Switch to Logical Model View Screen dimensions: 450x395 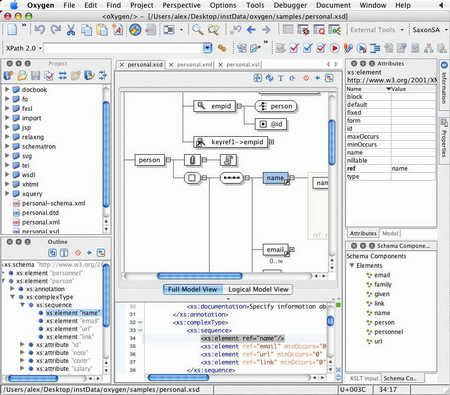point(258,289)
